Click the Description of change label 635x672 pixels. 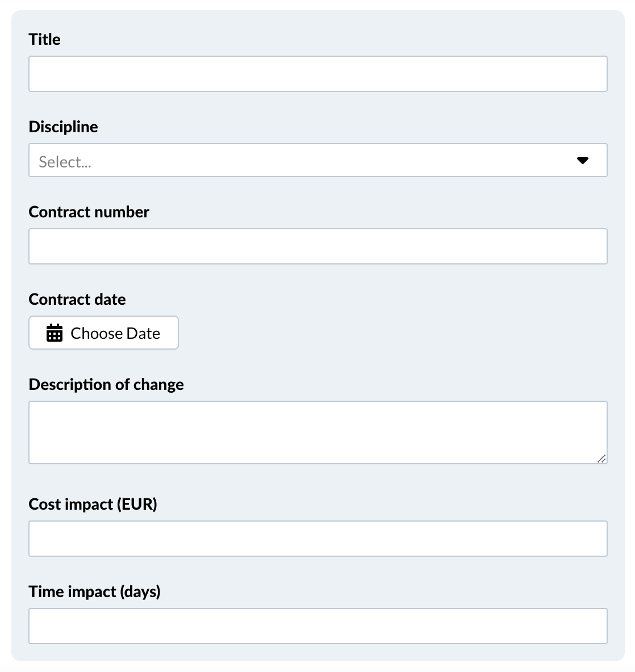tap(106, 384)
